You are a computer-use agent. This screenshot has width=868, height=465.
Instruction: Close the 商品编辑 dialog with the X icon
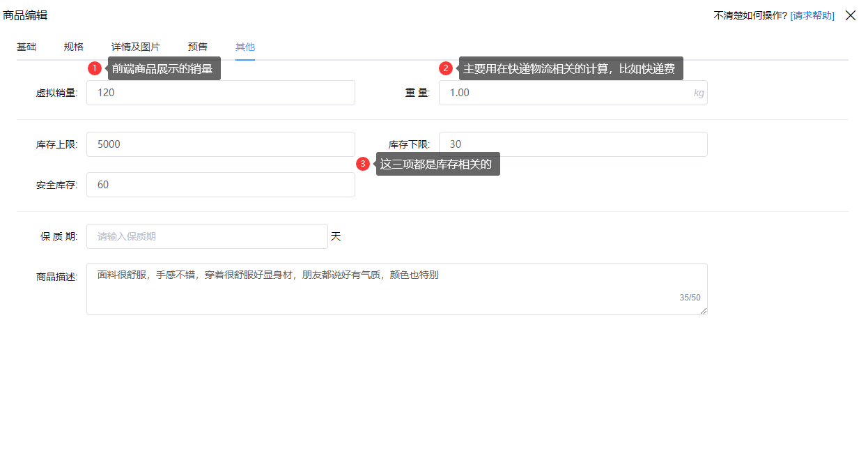(850, 15)
